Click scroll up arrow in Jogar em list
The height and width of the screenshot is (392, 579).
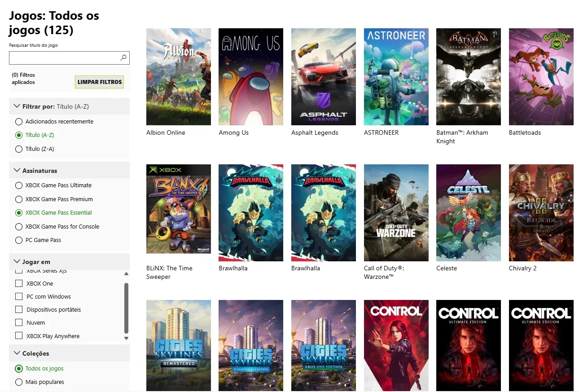coord(126,273)
